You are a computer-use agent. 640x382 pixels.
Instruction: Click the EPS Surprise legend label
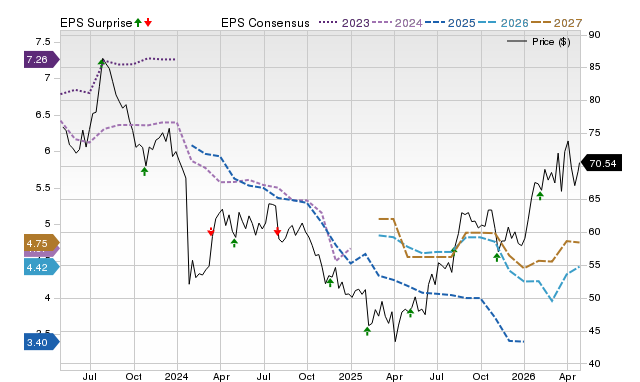[x=96, y=23]
